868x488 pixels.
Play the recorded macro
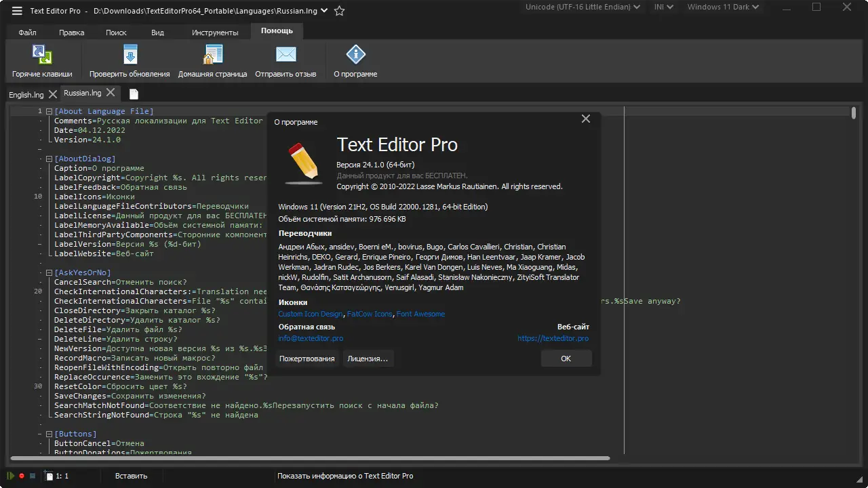(12, 476)
